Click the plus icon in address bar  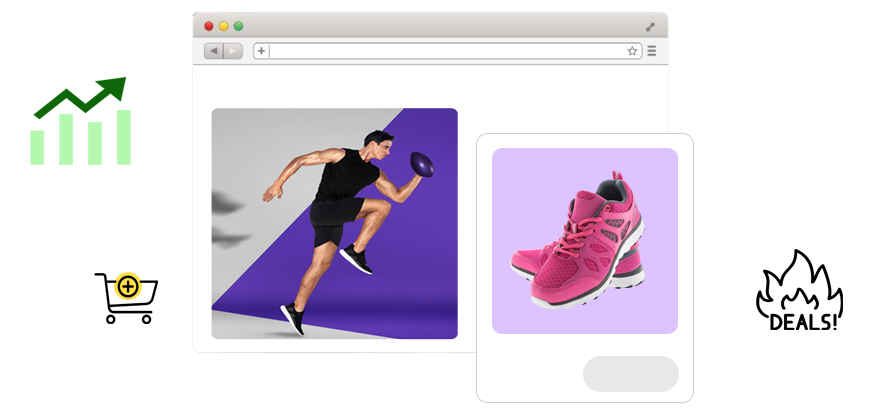261,51
